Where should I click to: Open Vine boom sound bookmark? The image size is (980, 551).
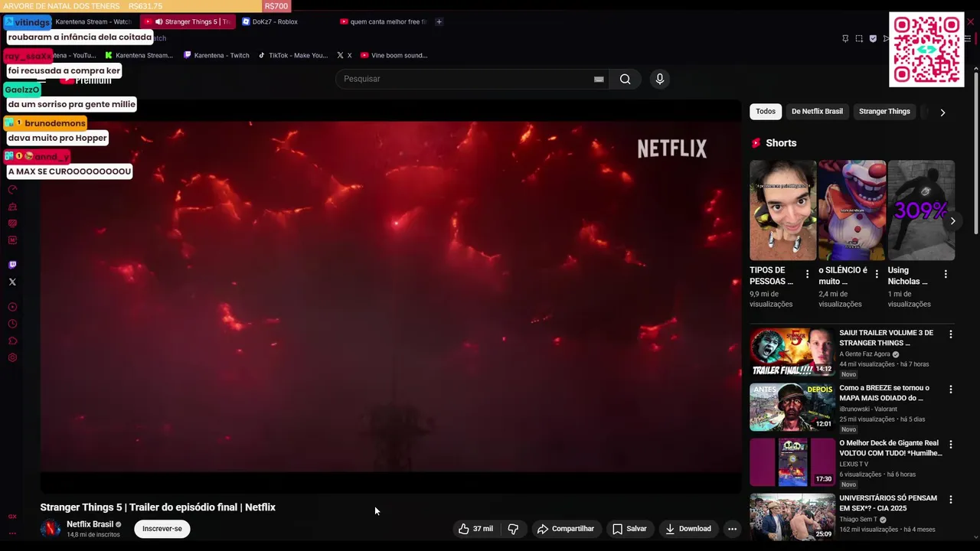[x=394, y=55]
